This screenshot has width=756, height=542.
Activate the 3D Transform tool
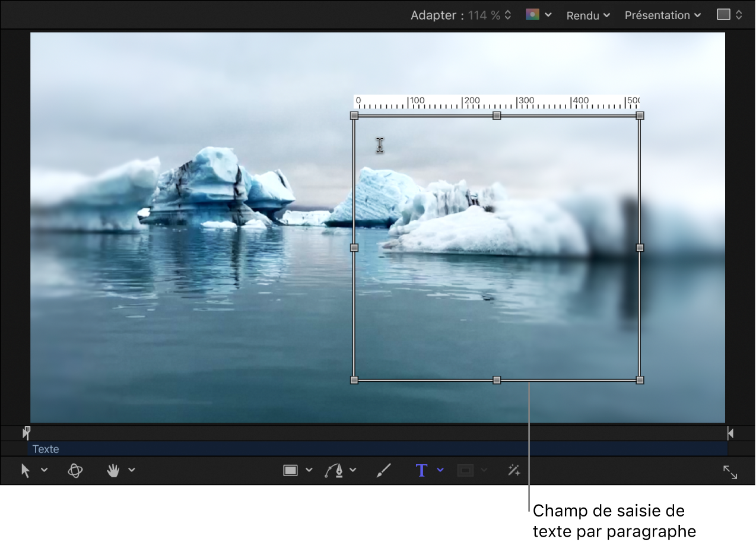[75, 471]
